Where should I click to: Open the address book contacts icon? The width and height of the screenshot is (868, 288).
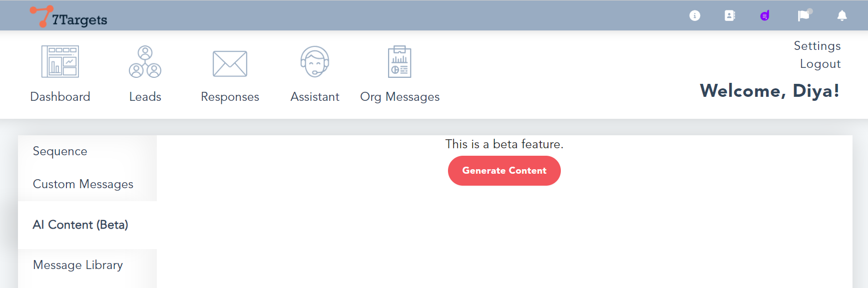[x=730, y=15]
